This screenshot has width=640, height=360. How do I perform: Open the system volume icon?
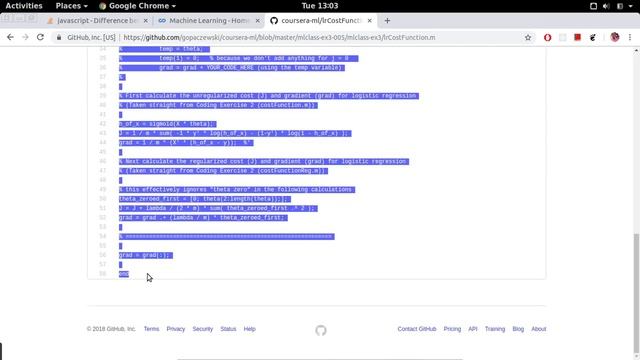pos(606,6)
